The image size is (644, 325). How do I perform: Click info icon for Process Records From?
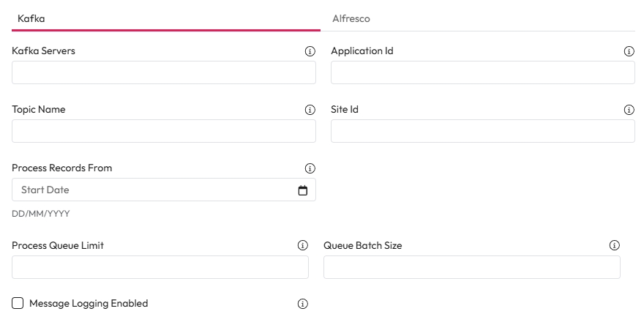[x=310, y=168]
